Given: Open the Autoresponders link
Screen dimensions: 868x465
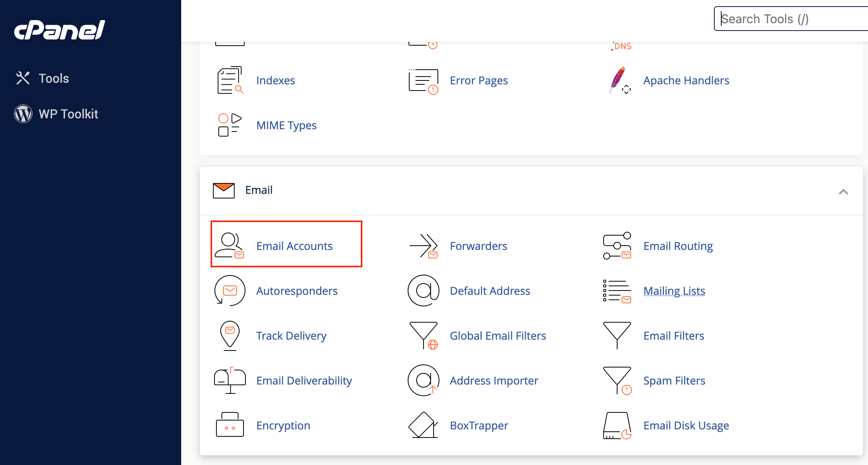Looking at the screenshot, I should point(297,291).
